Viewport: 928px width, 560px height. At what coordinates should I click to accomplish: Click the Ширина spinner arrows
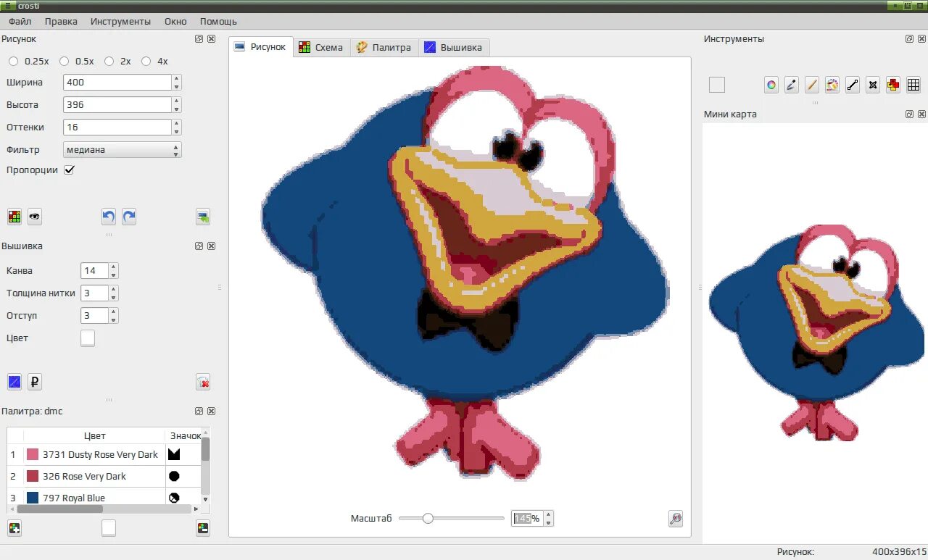click(x=176, y=83)
